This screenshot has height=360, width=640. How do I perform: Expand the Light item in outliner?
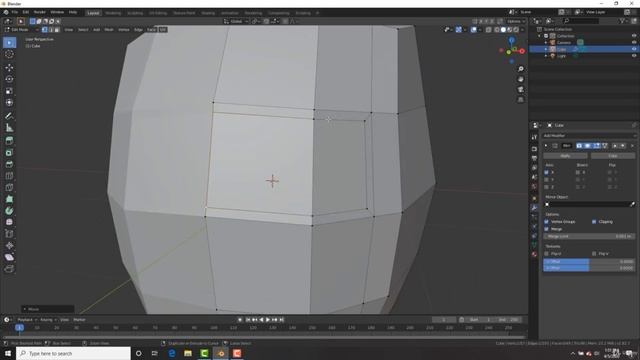[546, 56]
